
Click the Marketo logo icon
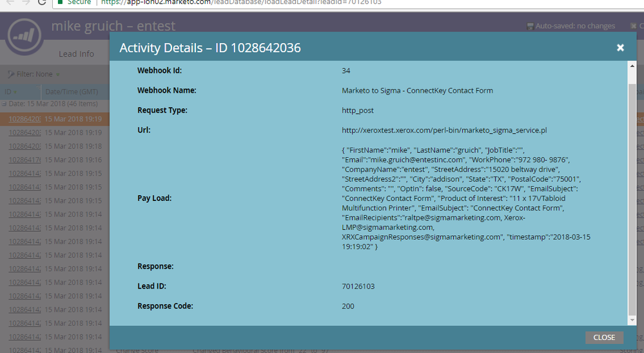tap(24, 35)
